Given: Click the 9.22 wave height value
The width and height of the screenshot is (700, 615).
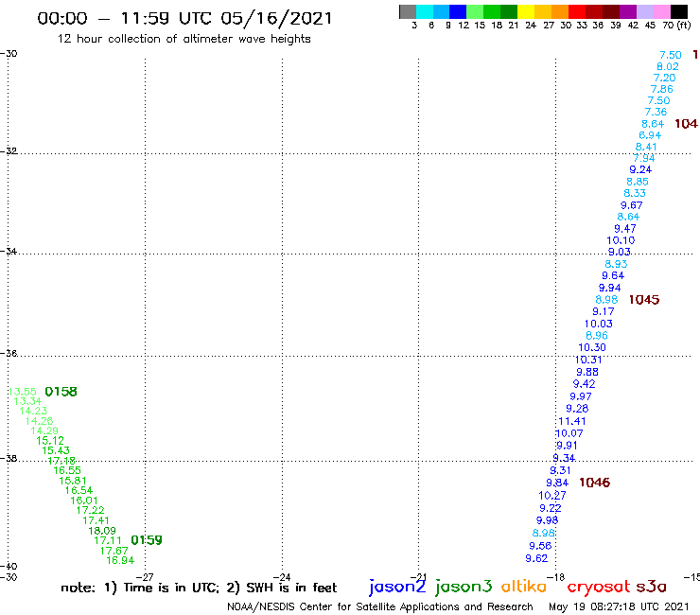Looking at the screenshot, I should 551,508.
